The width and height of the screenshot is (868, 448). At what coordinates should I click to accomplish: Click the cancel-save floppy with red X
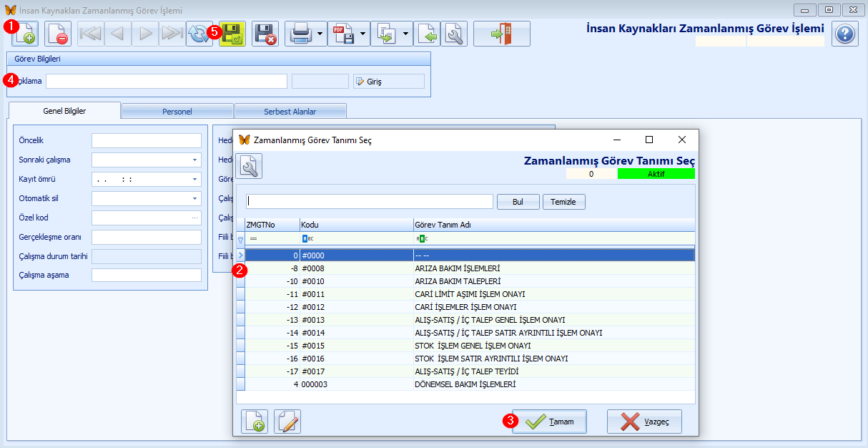point(265,34)
